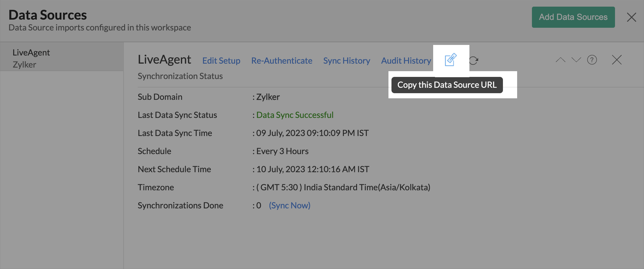Click the Copy Data Source URL icon

(450, 60)
